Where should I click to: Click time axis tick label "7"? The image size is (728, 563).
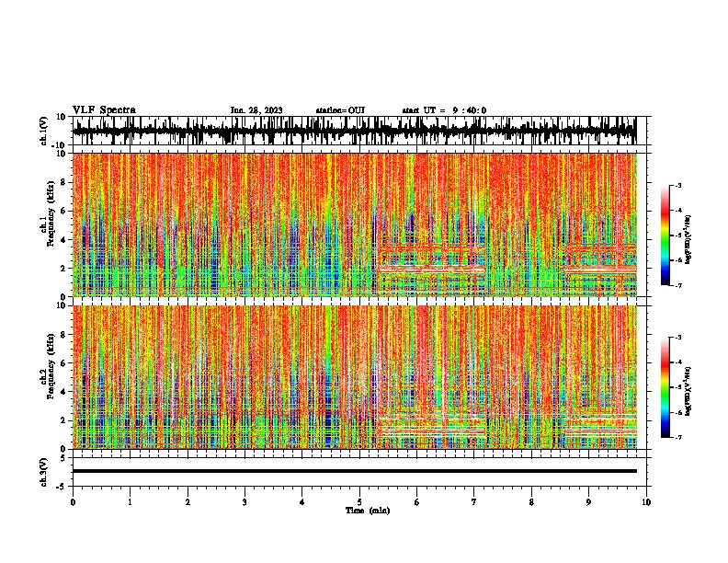click(x=474, y=502)
